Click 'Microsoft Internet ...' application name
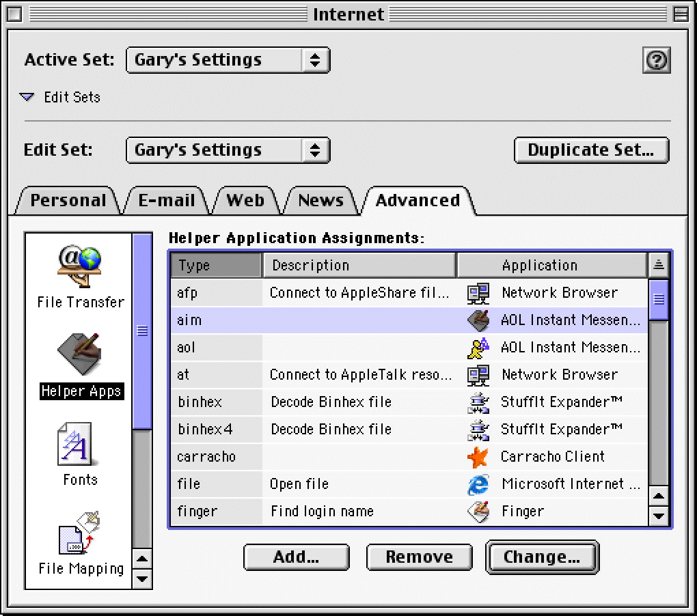Viewport: 697px width, 616px height. [571, 484]
